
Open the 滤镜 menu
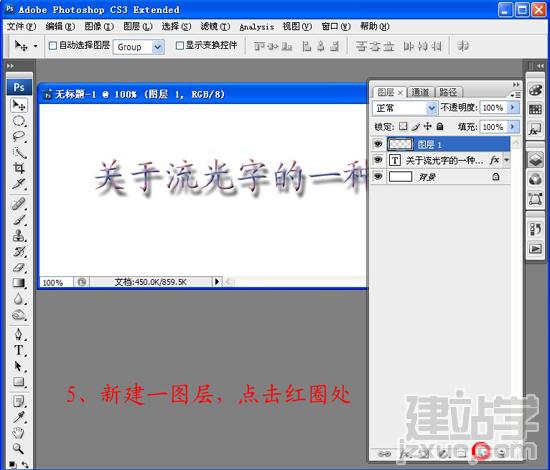[215, 27]
